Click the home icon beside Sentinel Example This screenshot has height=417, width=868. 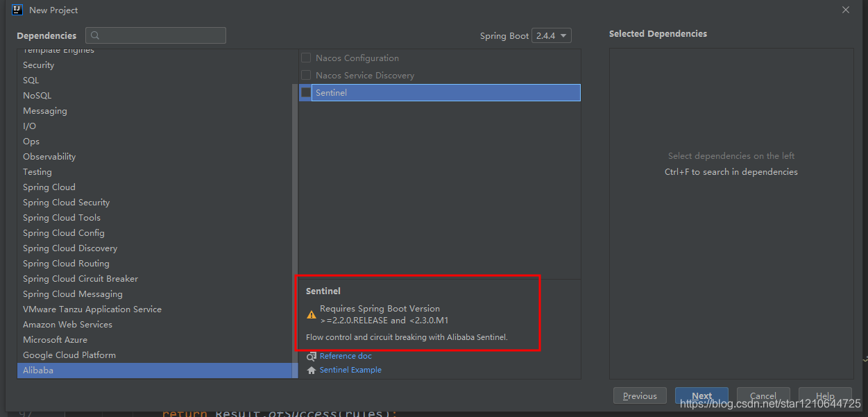click(312, 370)
